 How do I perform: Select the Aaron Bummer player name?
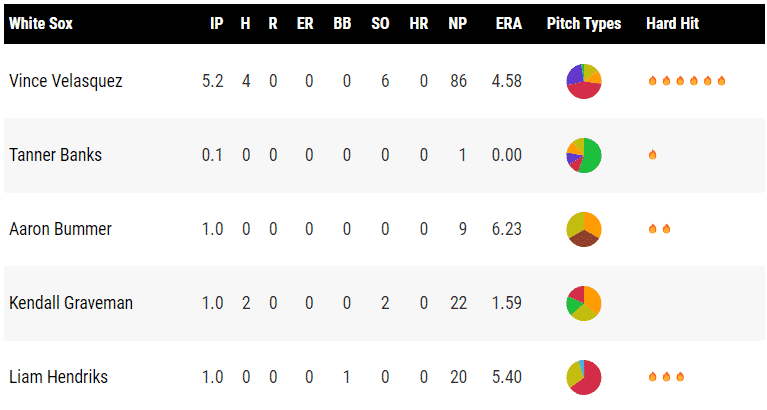tap(60, 229)
